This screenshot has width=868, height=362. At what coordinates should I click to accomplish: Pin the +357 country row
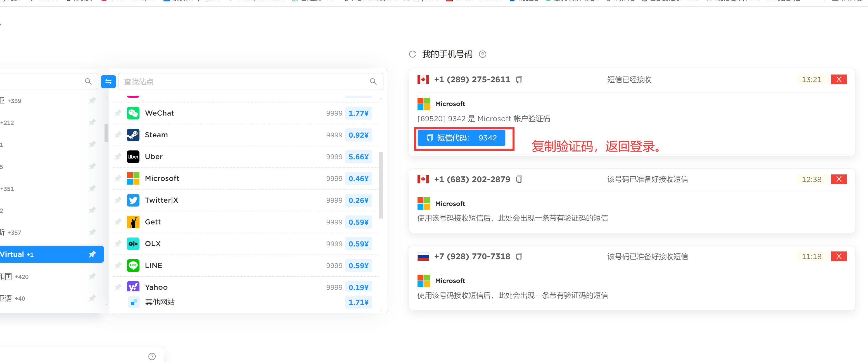click(x=92, y=232)
